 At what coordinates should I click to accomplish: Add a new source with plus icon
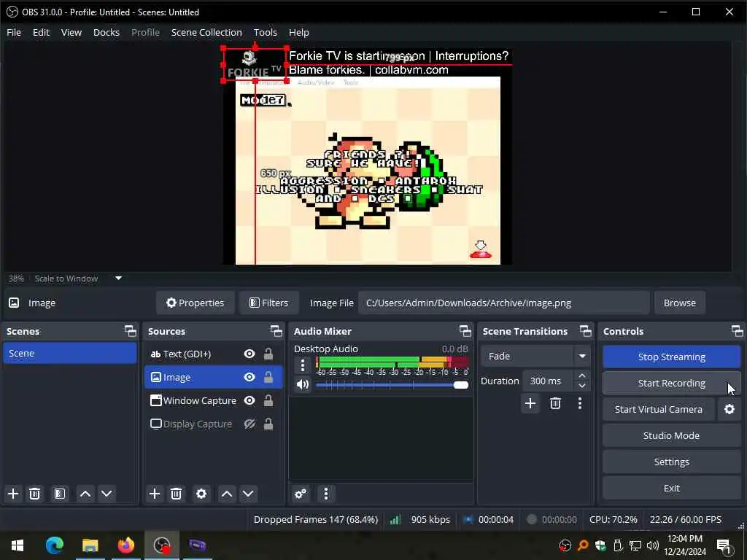click(x=155, y=494)
